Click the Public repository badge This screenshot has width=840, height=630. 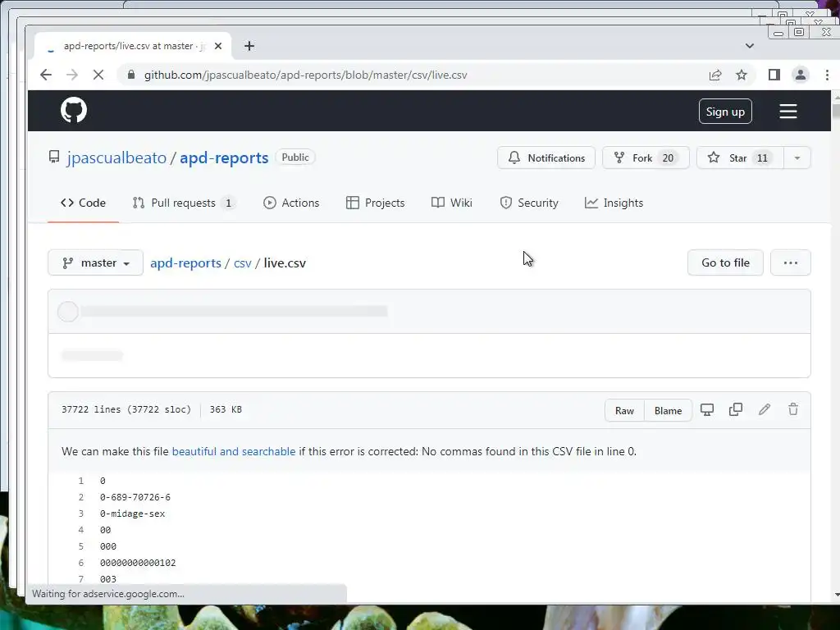click(295, 157)
